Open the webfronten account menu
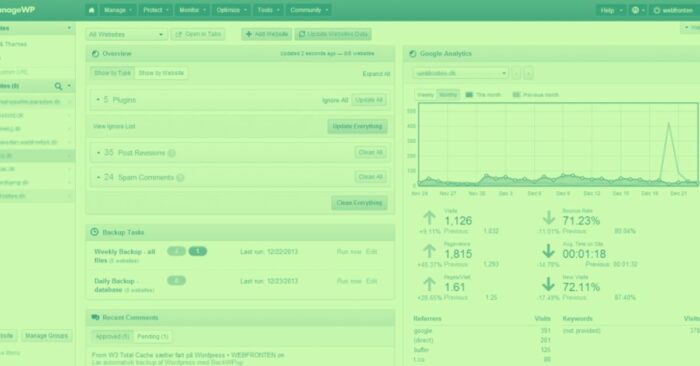The height and width of the screenshot is (366, 700). click(x=674, y=10)
